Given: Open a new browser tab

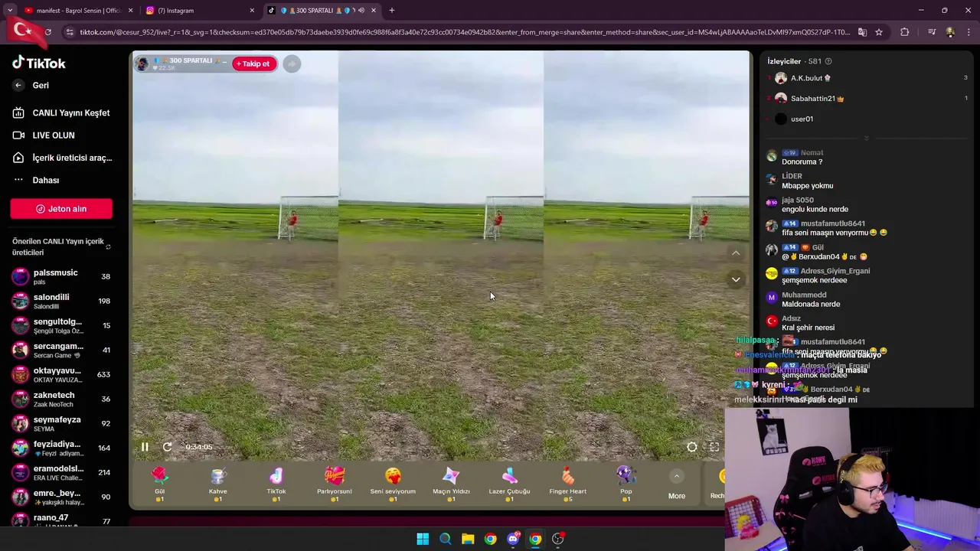Looking at the screenshot, I should click(x=392, y=11).
